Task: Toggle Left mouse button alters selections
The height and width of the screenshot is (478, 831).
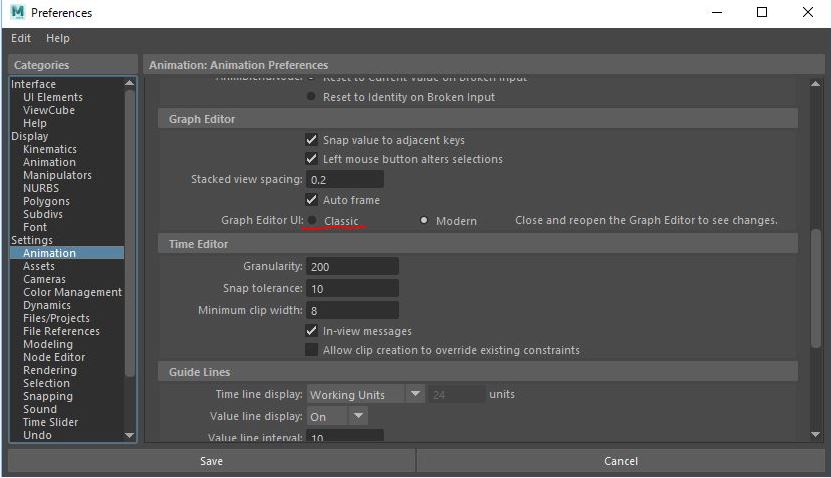Action: (x=312, y=159)
